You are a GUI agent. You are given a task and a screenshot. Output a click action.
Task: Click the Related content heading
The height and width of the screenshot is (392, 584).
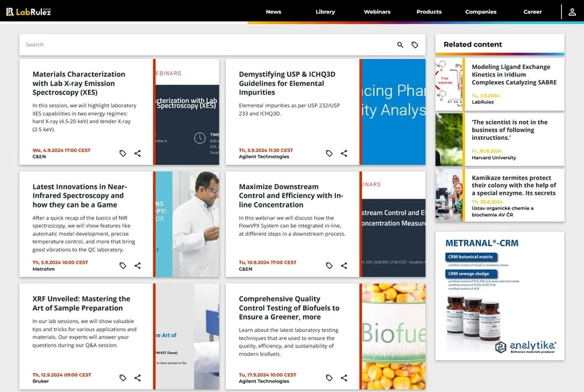tap(472, 45)
